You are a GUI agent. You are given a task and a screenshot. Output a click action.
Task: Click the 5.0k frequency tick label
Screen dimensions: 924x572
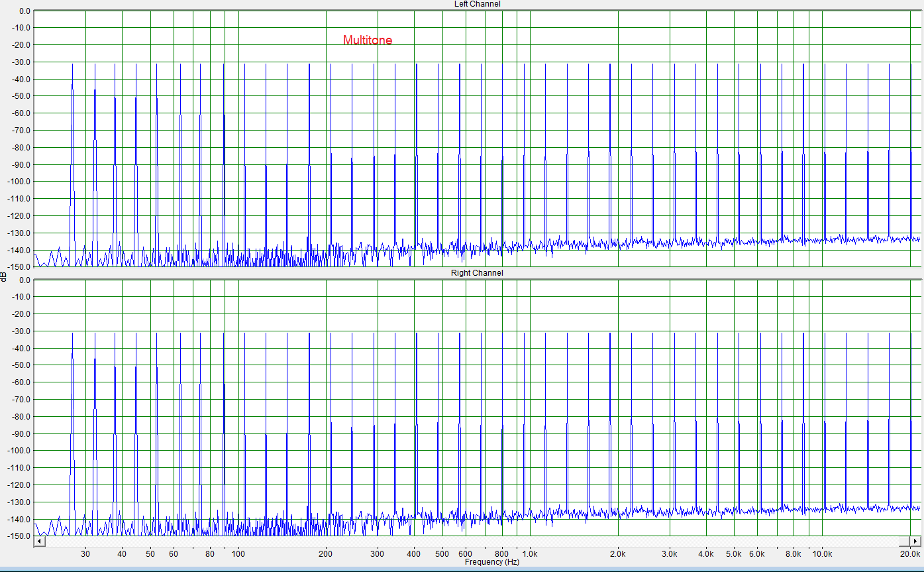[734, 553]
